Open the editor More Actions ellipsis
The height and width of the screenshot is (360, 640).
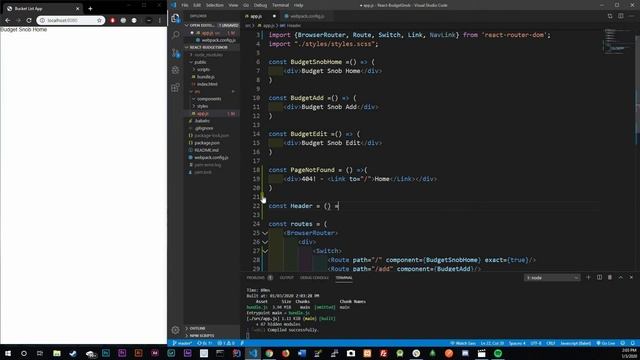tap(631, 16)
